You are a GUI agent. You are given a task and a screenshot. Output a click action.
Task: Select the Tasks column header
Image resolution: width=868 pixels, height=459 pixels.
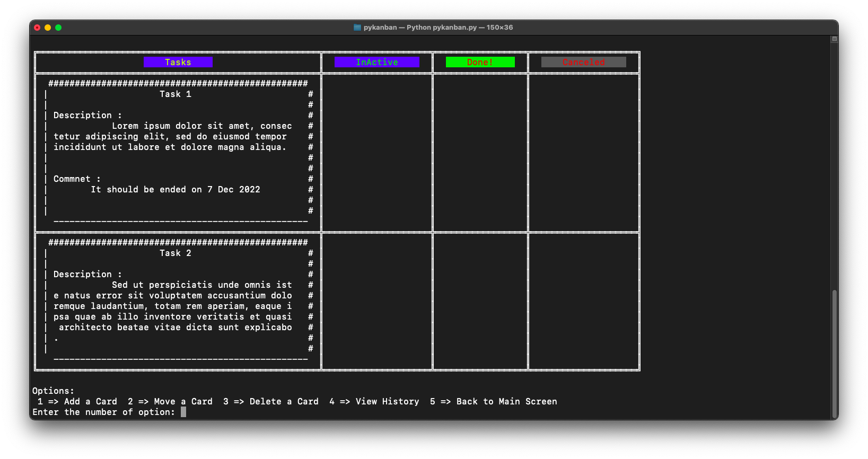pos(178,63)
